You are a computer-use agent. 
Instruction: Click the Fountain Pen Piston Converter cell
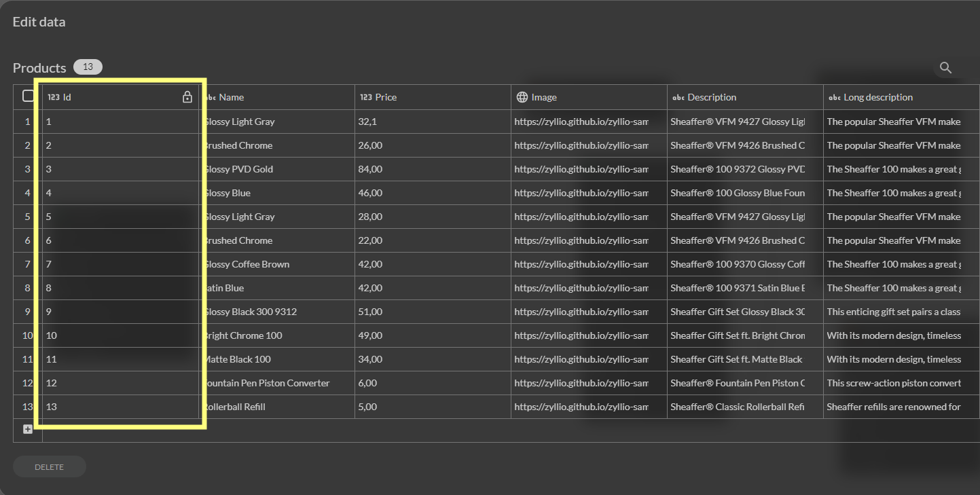[267, 383]
